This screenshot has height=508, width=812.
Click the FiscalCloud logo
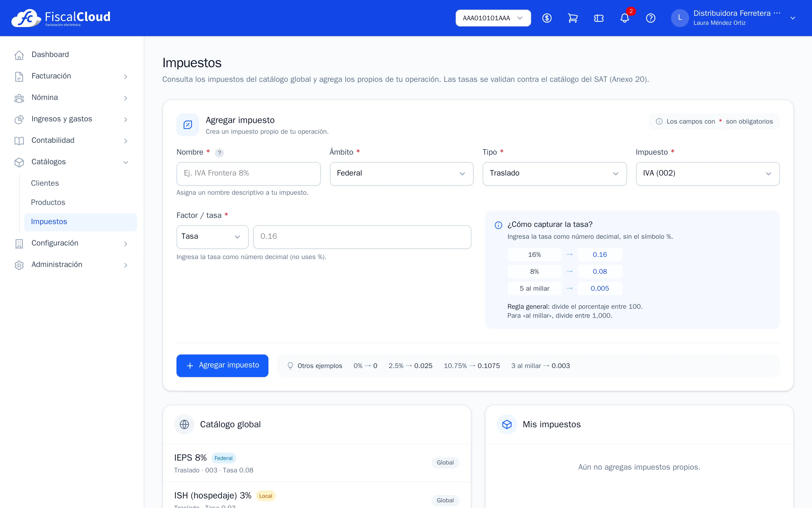[x=61, y=18]
